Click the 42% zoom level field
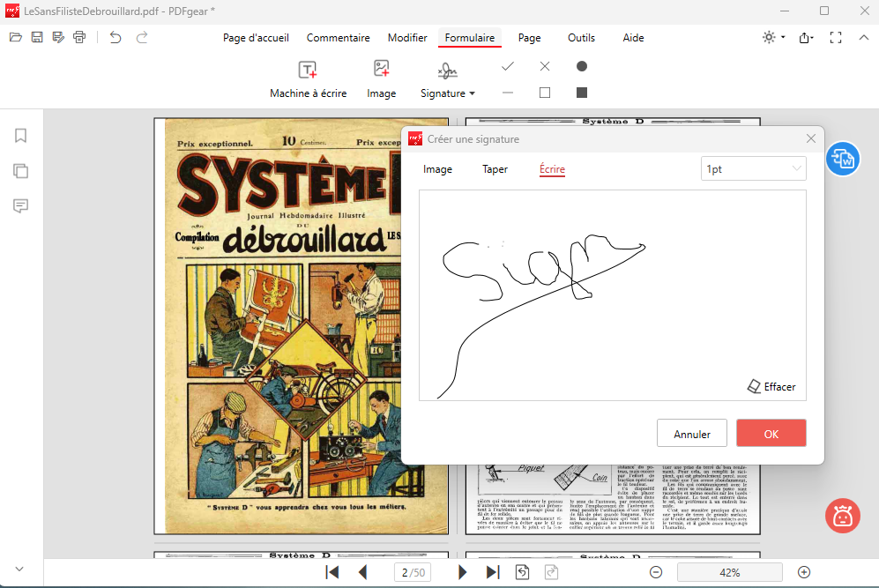 pyautogui.click(x=730, y=572)
